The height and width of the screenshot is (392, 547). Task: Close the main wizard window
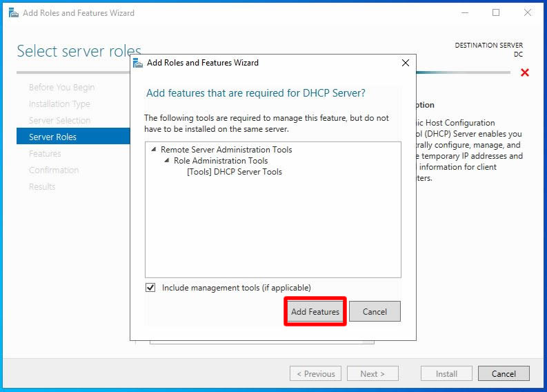[528, 13]
